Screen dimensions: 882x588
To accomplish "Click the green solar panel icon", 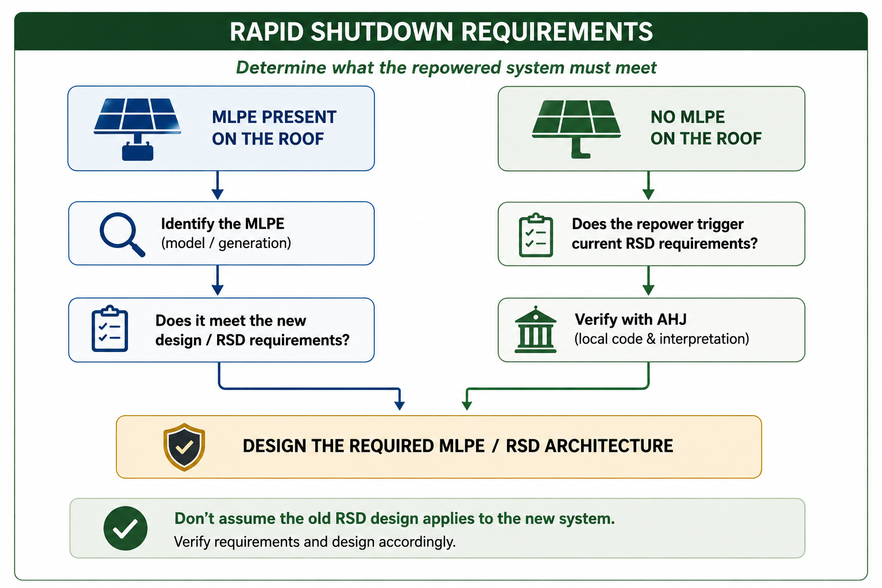I will [577, 129].
